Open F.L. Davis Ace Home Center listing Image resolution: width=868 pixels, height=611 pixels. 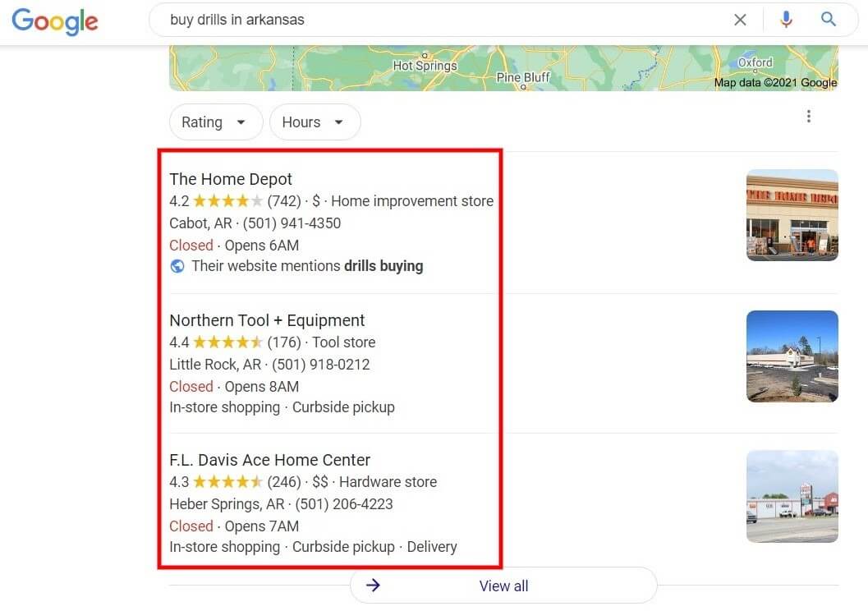(269, 460)
